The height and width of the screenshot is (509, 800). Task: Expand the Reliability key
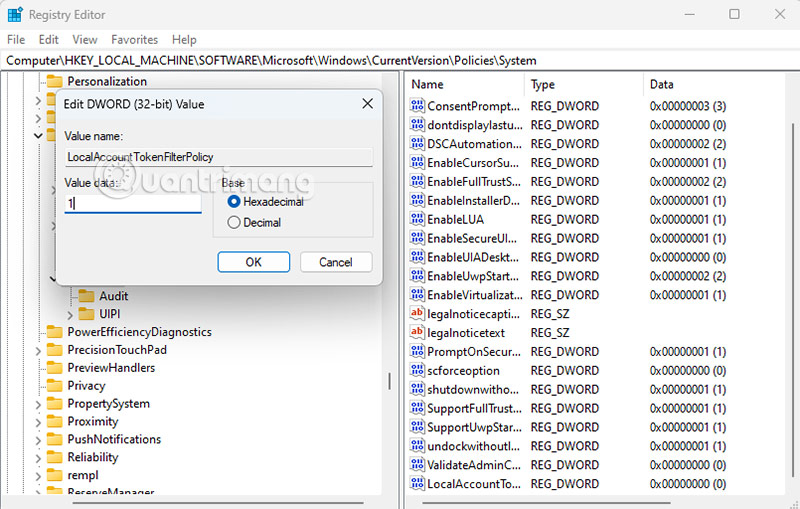[x=38, y=458]
